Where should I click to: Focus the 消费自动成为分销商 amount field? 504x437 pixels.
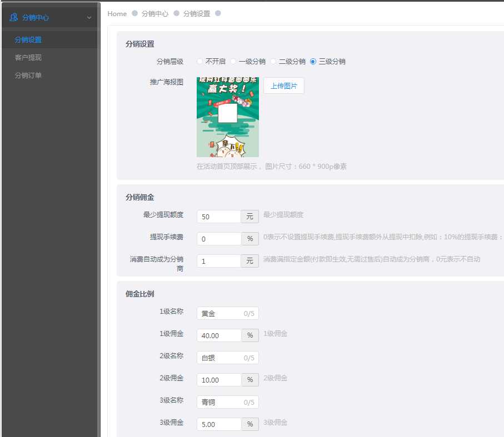click(219, 261)
